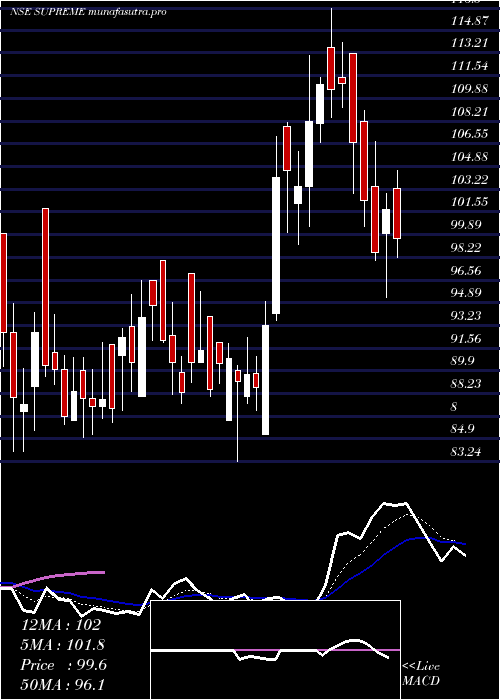Viewport: 500px width, 700px height.
Task: Click the Price : 99.6 readout
Action: click(63, 665)
